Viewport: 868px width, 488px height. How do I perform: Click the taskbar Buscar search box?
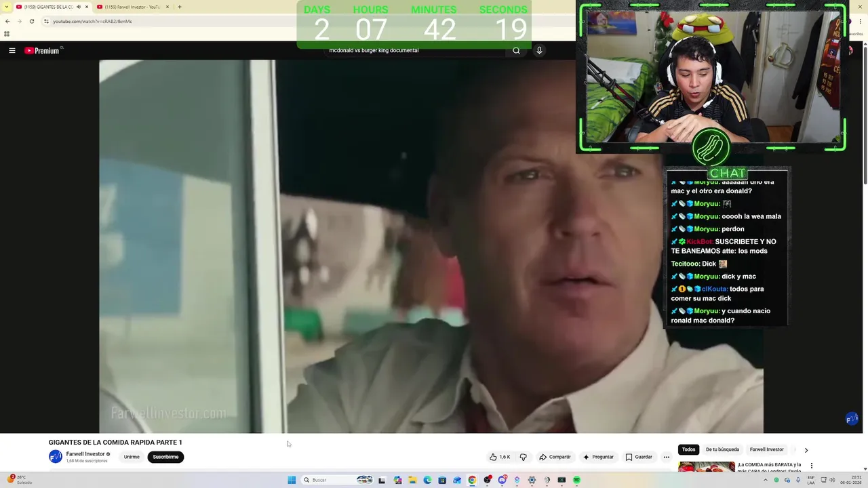coord(338,480)
